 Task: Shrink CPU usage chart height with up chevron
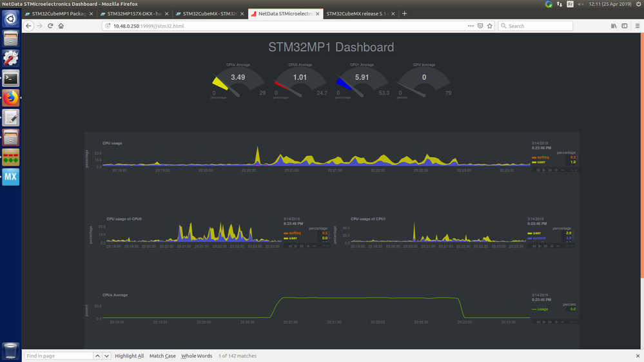pyautogui.click(x=572, y=170)
